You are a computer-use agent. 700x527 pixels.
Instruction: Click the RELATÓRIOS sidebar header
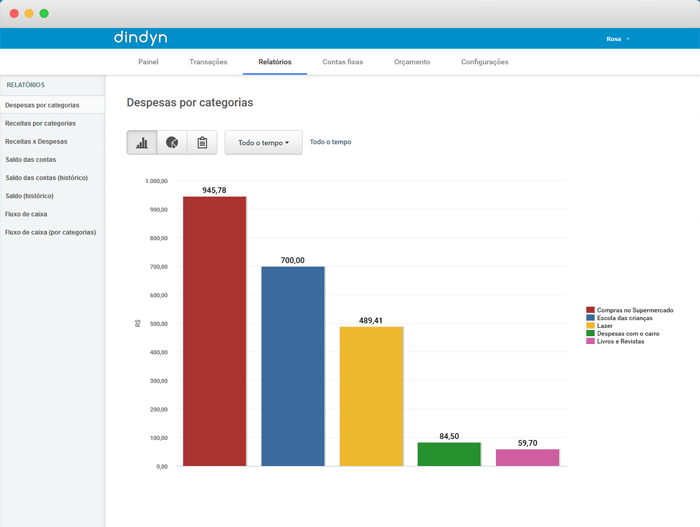(x=25, y=85)
